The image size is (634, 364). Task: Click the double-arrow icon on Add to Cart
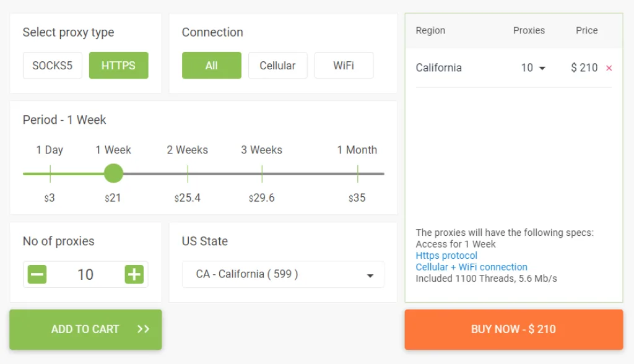[x=143, y=329]
